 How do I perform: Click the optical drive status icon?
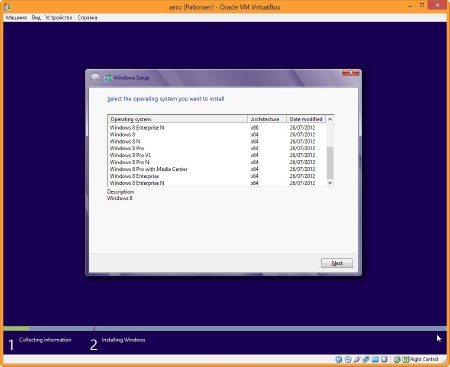(348, 359)
